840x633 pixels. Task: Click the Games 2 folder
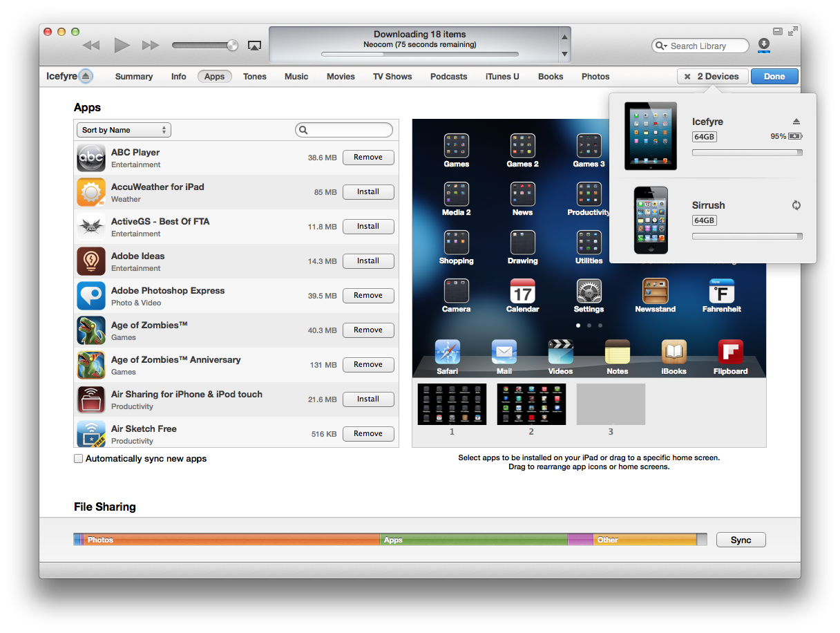523,147
